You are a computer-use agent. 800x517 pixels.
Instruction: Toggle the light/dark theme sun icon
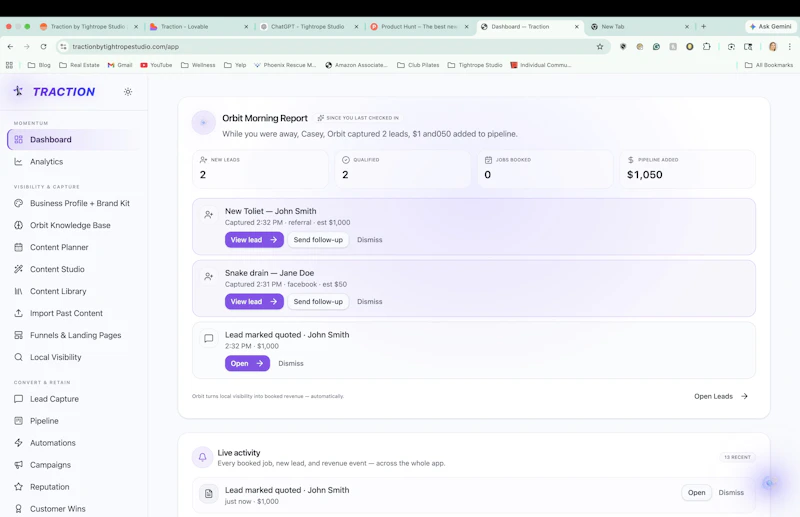tap(128, 92)
